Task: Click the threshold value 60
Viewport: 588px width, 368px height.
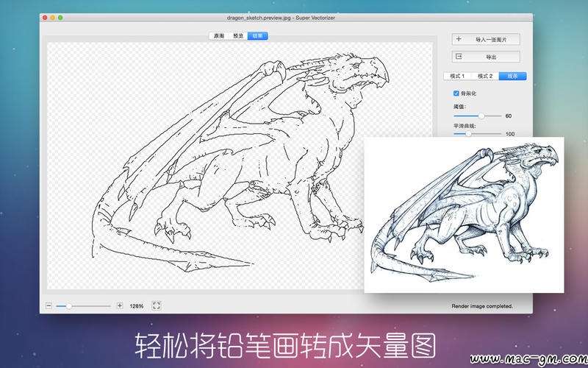Action: (509, 116)
